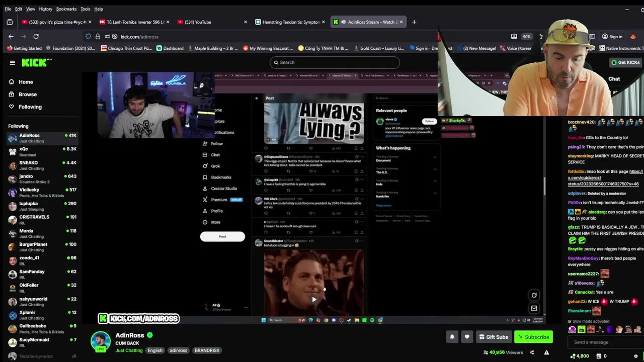This screenshot has height=362, width=644.
Task: Open chat settings gear icon
Action: point(635,356)
